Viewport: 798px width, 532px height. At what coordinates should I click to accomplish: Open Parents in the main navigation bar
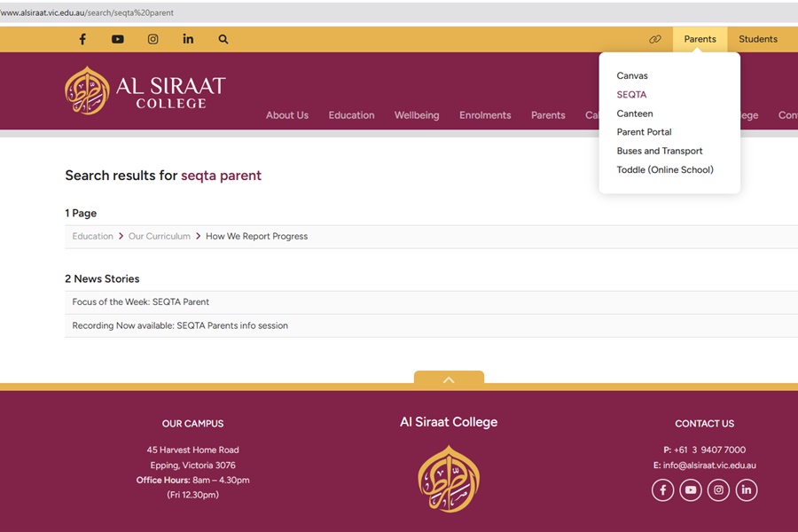(x=548, y=115)
